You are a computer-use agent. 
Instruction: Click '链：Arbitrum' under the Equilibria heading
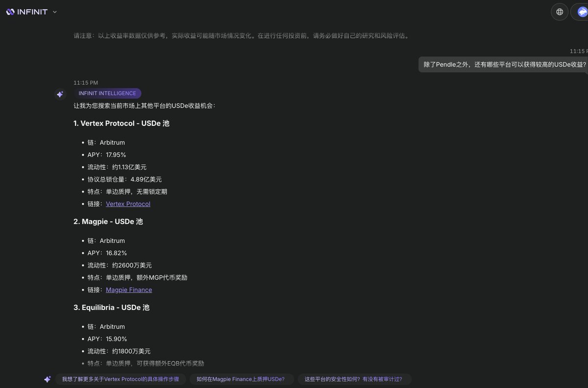[x=106, y=327]
